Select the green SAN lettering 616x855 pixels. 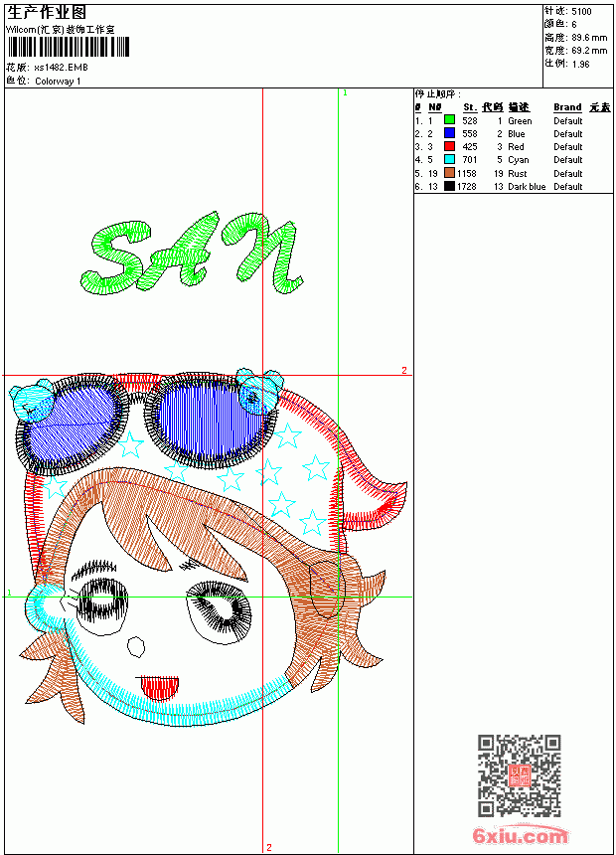coord(192,254)
